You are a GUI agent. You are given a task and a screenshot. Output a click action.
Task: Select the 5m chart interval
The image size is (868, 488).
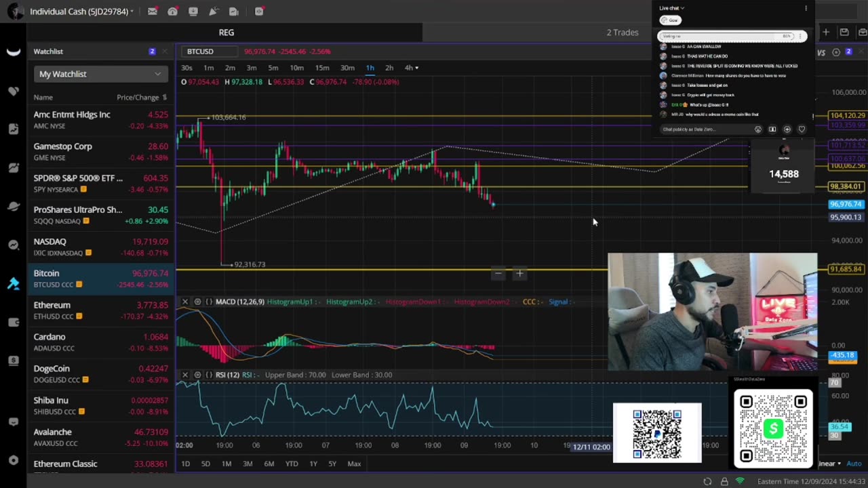pyautogui.click(x=273, y=68)
